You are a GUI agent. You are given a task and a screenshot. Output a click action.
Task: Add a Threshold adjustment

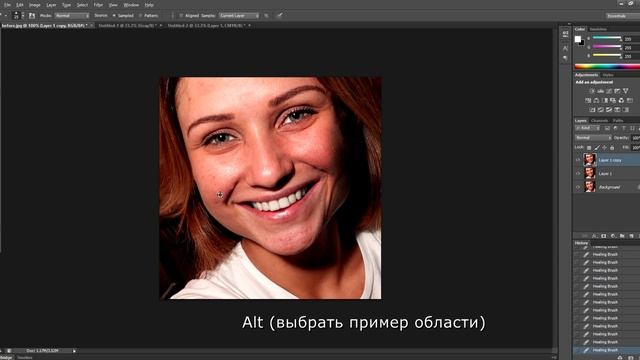coord(609,110)
